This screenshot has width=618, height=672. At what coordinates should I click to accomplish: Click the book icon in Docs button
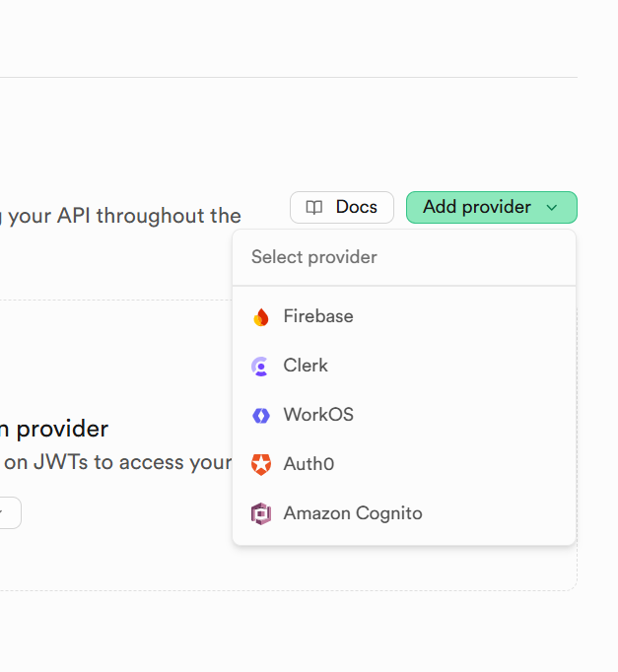click(x=314, y=207)
